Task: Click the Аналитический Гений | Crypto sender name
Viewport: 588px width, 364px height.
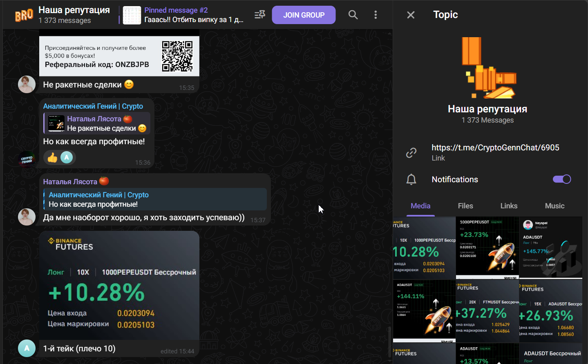Action: tap(93, 106)
